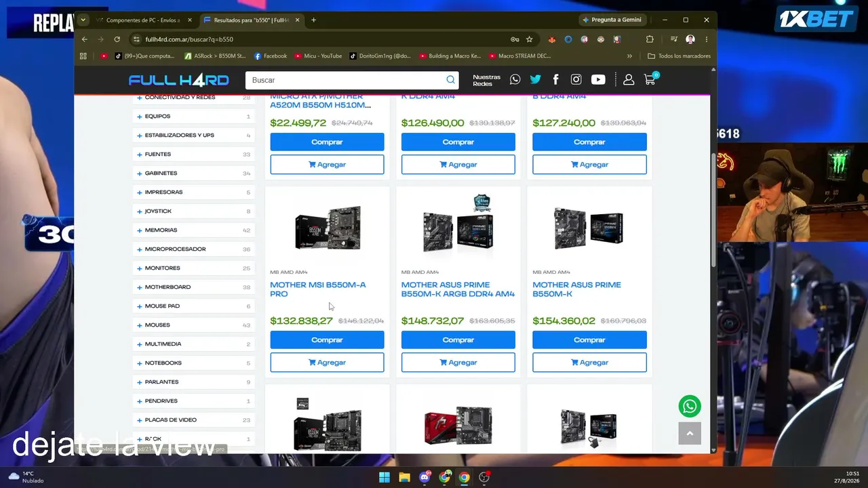Open the apps grid in the bookmarks bar
The height and width of the screenshot is (488, 868).
tap(83, 56)
